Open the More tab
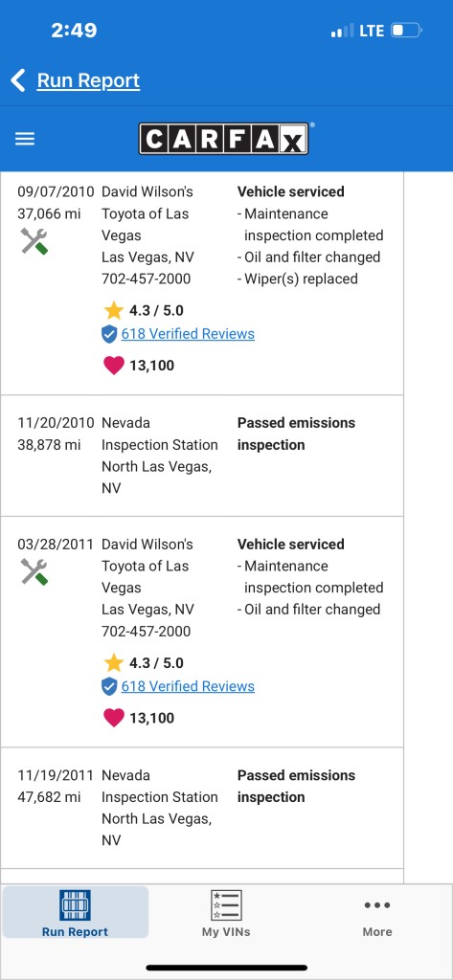The image size is (453, 980). 377,913
